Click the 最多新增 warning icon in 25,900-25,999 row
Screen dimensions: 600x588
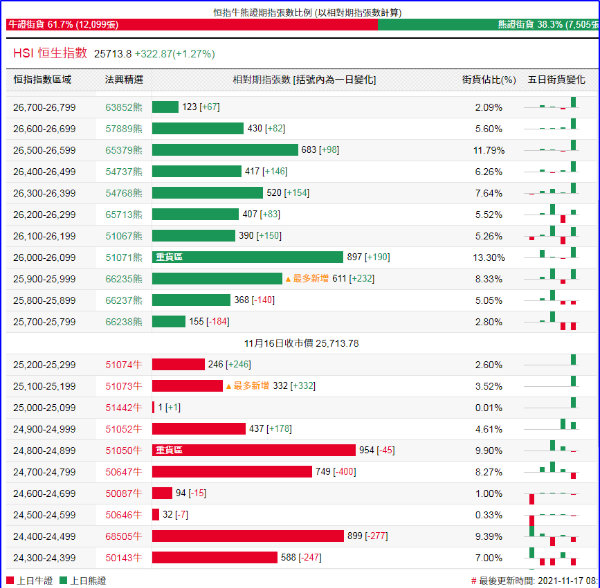tap(288, 279)
